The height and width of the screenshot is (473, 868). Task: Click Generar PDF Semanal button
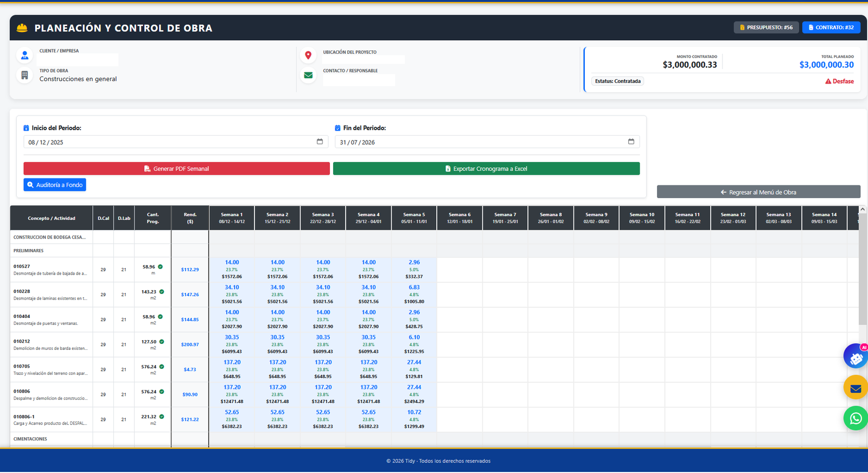click(x=176, y=169)
